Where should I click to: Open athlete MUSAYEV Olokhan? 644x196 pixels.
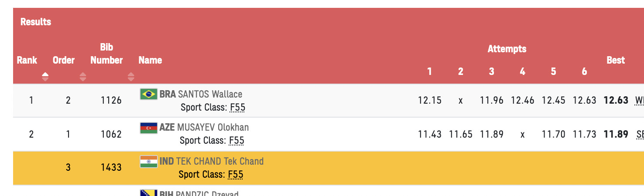[x=213, y=128]
